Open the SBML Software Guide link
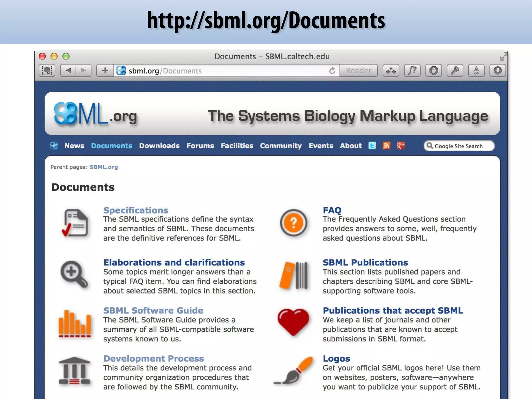This screenshot has height=399, width=532. pos(153,310)
